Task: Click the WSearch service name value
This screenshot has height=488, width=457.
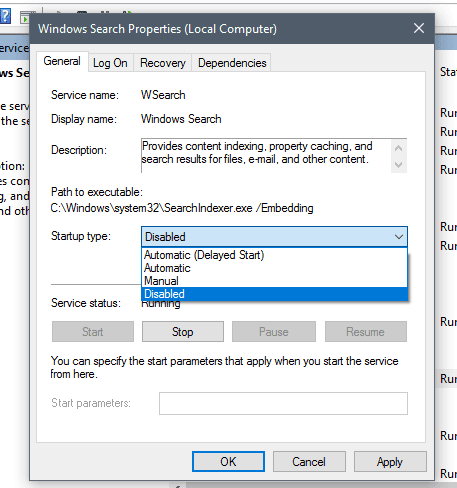Action: click(x=163, y=95)
